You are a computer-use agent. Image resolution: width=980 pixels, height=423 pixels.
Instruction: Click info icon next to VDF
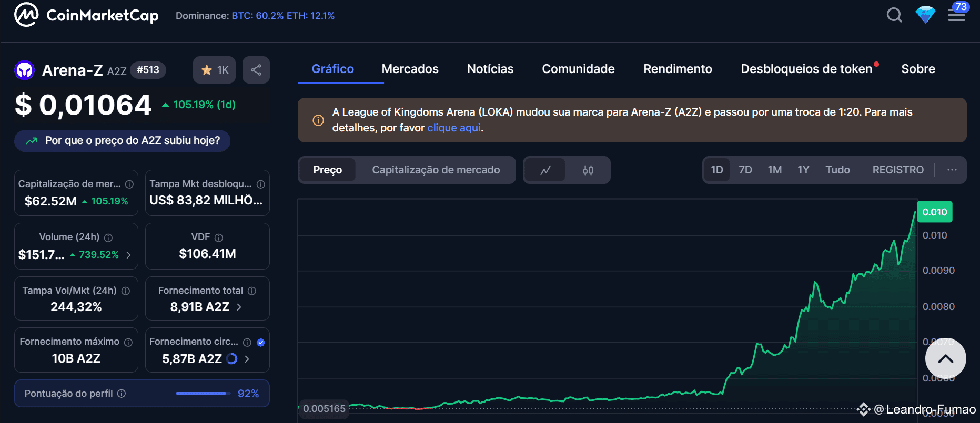(219, 238)
